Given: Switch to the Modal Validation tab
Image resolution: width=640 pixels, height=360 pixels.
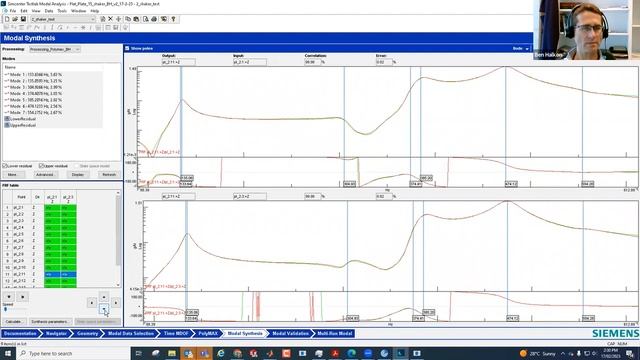Looking at the screenshot, I should point(290,333).
